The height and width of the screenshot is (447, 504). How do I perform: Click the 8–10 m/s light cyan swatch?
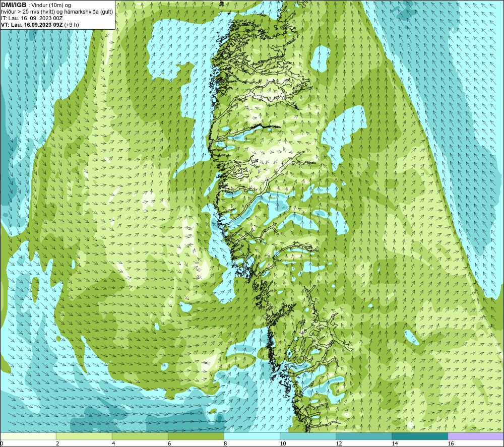(x=252, y=436)
